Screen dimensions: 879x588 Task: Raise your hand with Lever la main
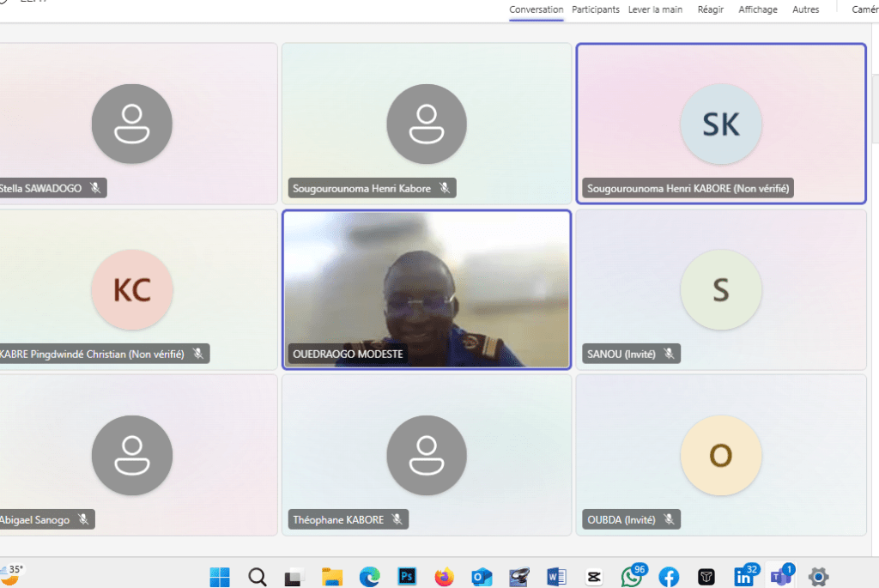(655, 9)
